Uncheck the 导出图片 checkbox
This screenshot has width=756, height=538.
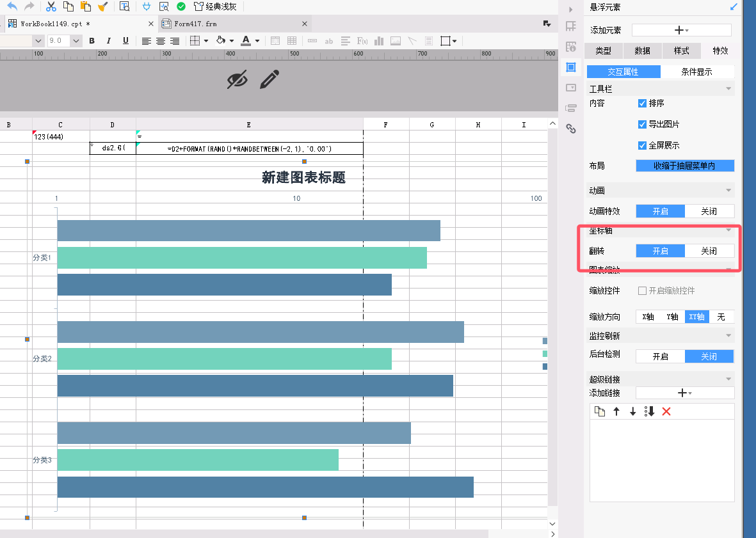click(x=642, y=124)
